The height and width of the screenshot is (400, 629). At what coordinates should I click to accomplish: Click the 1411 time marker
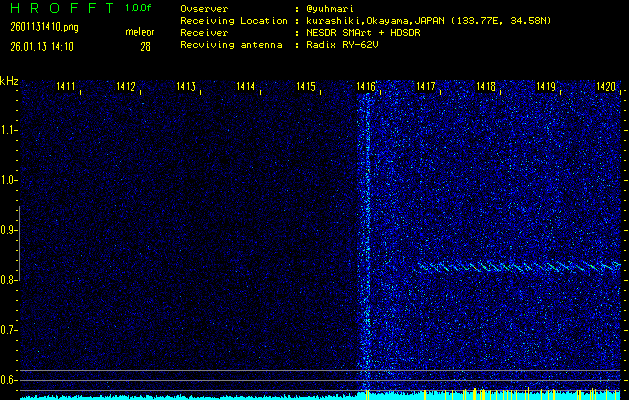tap(66, 86)
